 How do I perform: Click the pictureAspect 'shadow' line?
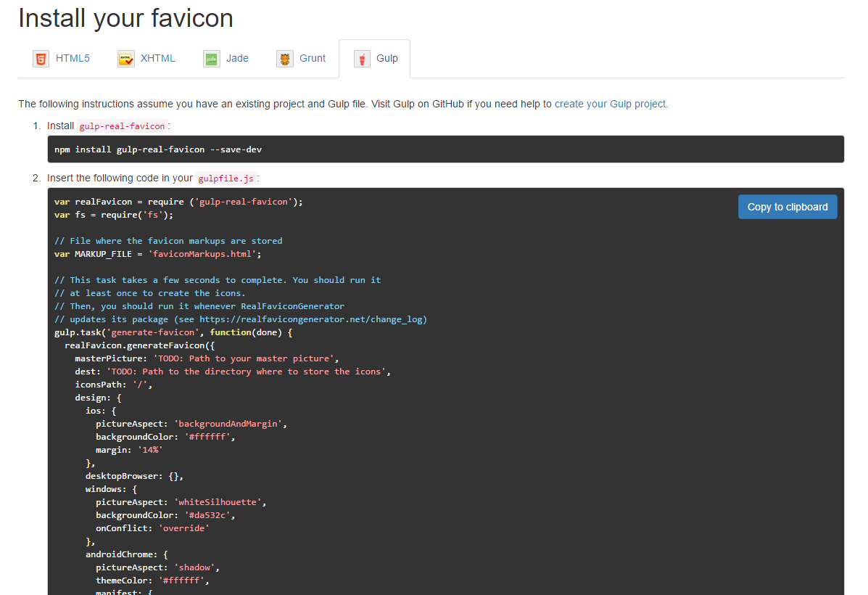coord(157,568)
